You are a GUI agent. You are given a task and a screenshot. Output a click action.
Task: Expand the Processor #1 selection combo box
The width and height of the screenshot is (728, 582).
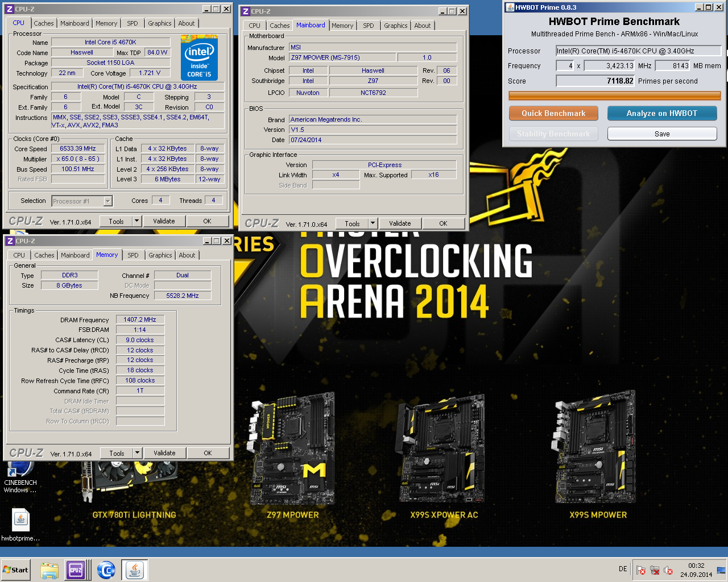tap(107, 201)
